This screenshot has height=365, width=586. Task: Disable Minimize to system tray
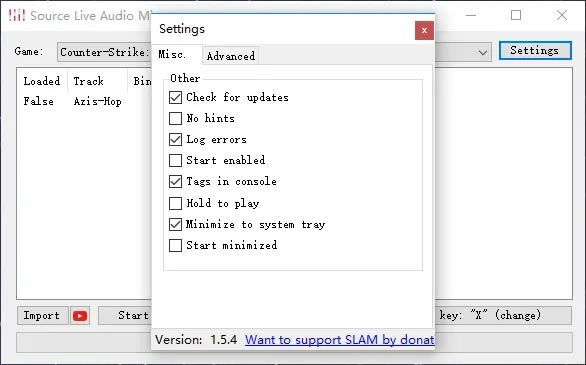pyautogui.click(x=175, y=224)
